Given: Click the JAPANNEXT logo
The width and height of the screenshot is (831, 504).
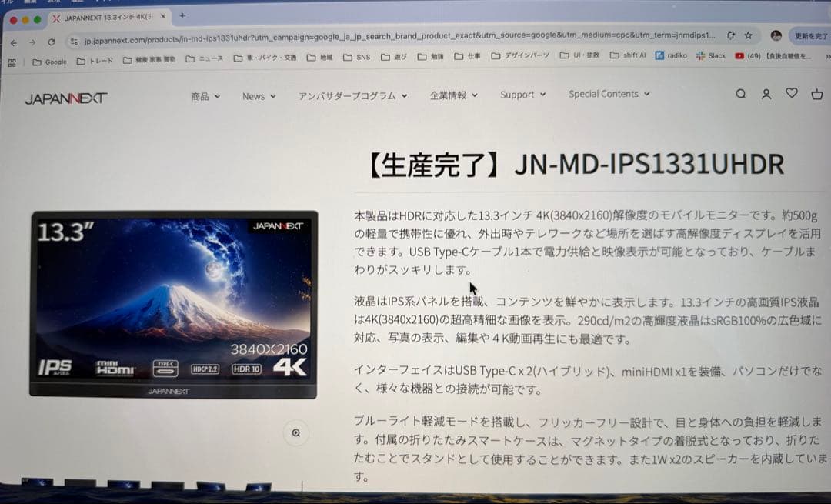Looking at the screenshot, I should point(65,97).
